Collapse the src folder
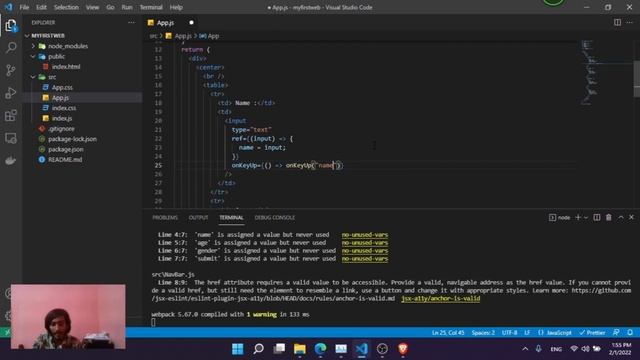Screen dimensions: 640x360 [52, 77]
